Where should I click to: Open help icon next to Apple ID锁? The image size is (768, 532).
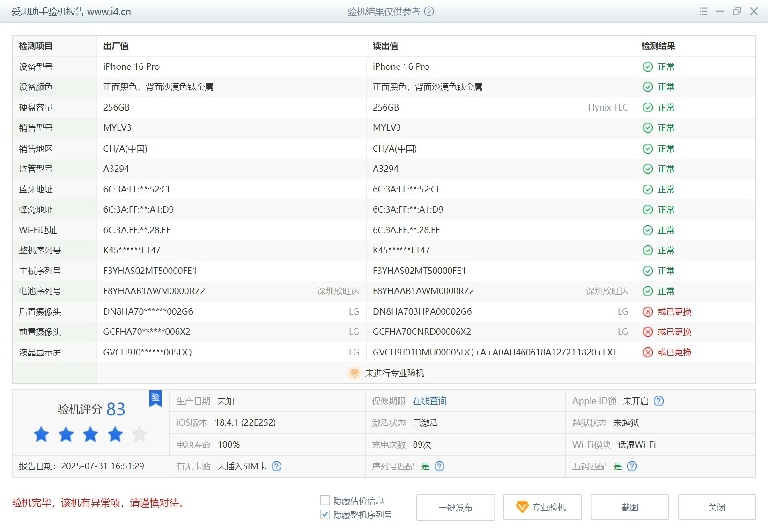658,401
